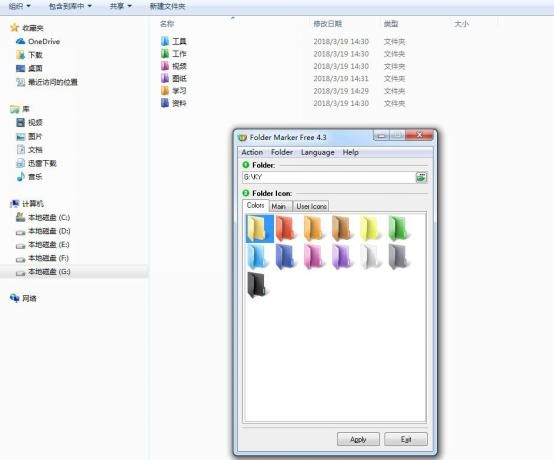Select the default yellow folder icon

(260, 229)
